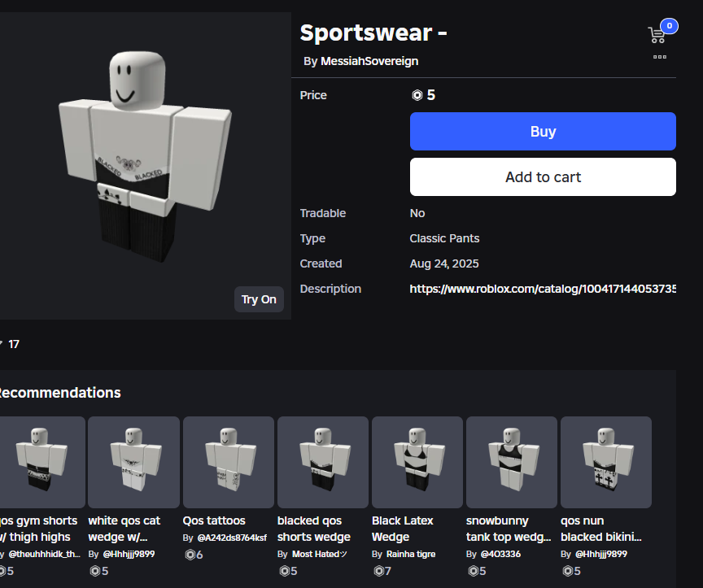Image resolution: width=703 pixels, height=588 pixels.
Task: Open Black Latex Wedge thumbnail
Action: point(417,462)
